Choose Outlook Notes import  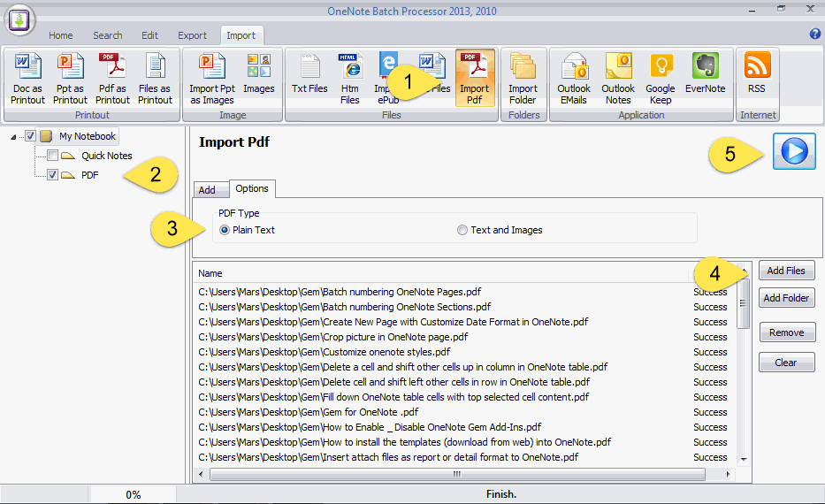click(x=618, y=79)
